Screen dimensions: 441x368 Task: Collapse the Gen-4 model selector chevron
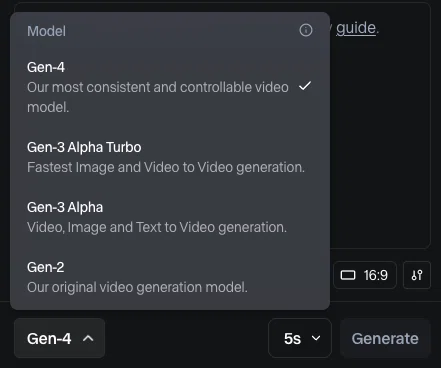coord(88,338)
